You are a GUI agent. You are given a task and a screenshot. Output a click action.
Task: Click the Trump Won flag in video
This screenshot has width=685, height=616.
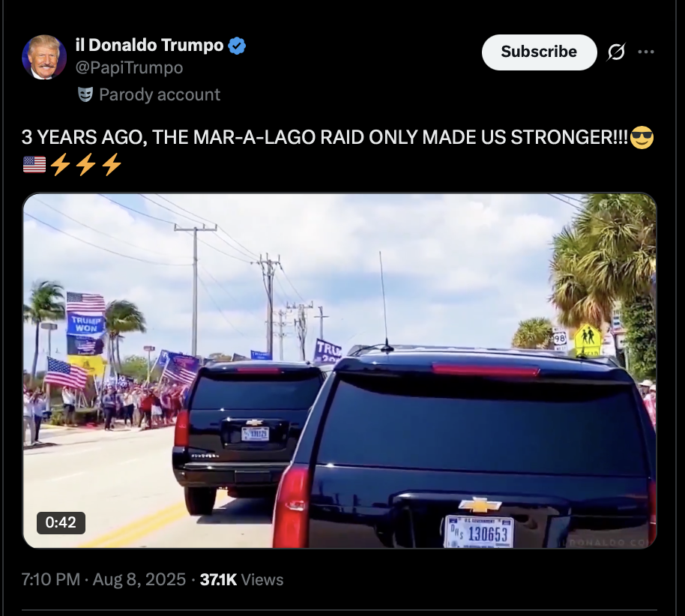pyautogui.click(x=85, y=324)
